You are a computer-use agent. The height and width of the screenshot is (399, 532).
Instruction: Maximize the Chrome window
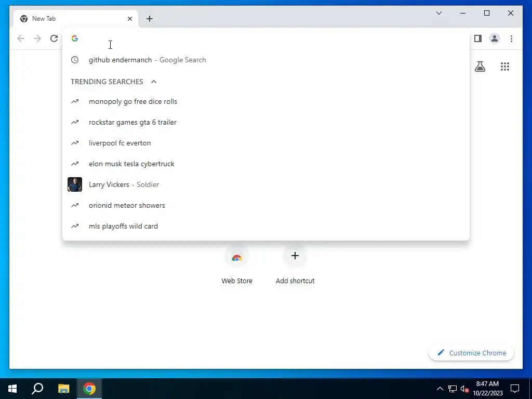point(486,13)
